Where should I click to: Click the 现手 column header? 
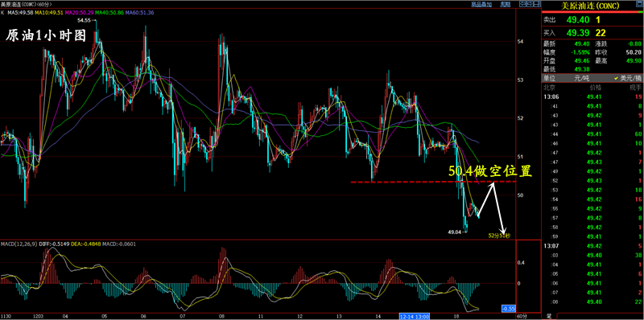635,88
